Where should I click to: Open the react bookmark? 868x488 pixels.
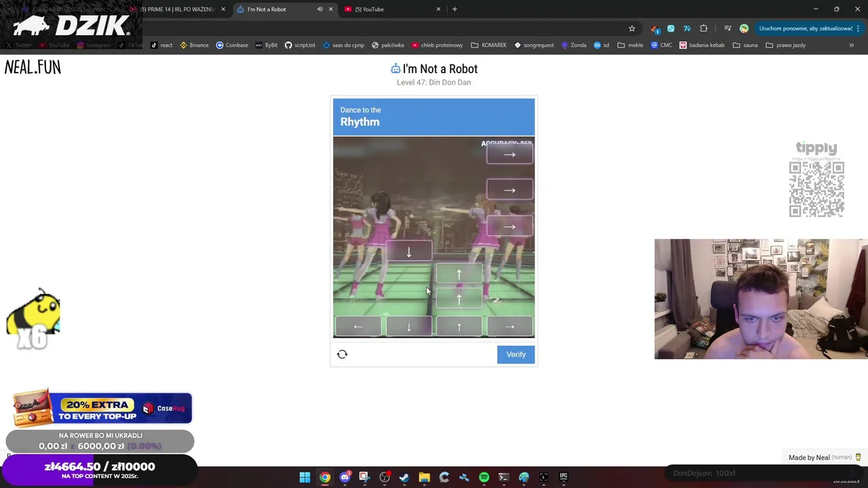click(x=161, y=45)
